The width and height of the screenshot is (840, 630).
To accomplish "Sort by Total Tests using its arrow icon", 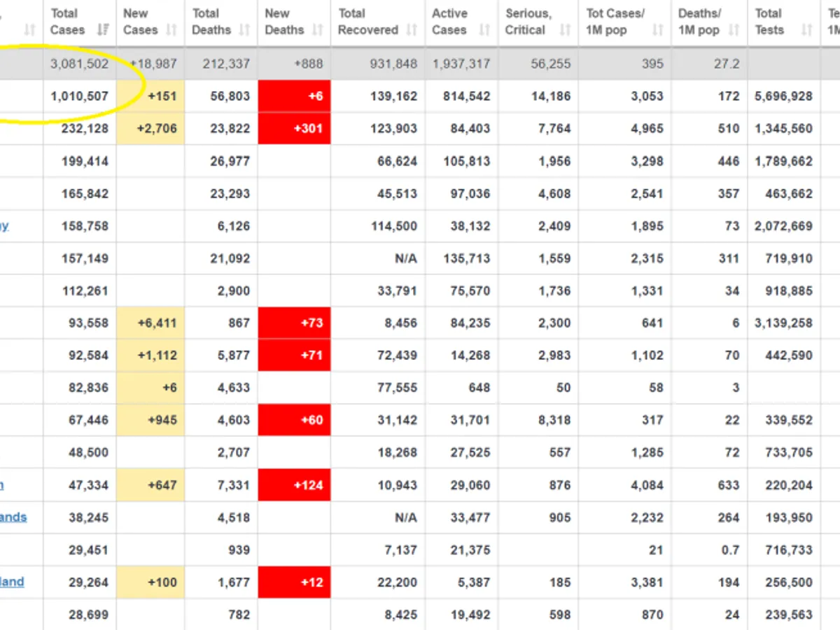I will 806,30.
